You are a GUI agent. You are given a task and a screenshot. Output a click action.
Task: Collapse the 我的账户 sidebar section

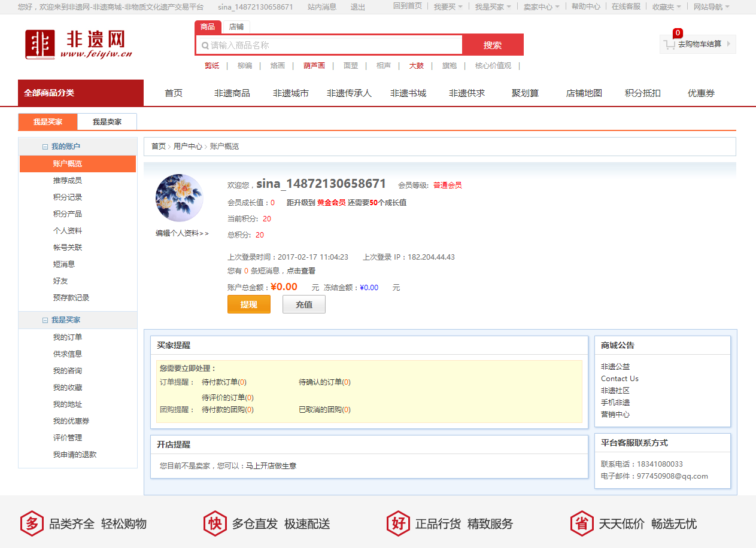[x=45, y=147]
